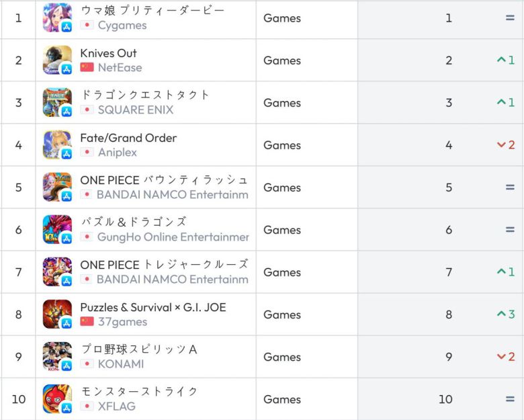Click the パズル&ドラゴンズ app icon
This screenshot has width=524, height=420.
[57, 230]
